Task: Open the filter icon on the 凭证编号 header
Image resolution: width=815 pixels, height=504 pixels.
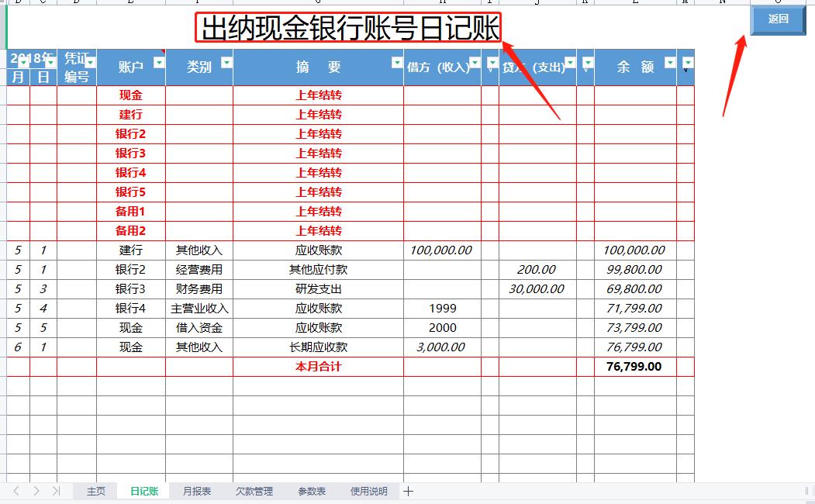Action: tap(90, 61)
